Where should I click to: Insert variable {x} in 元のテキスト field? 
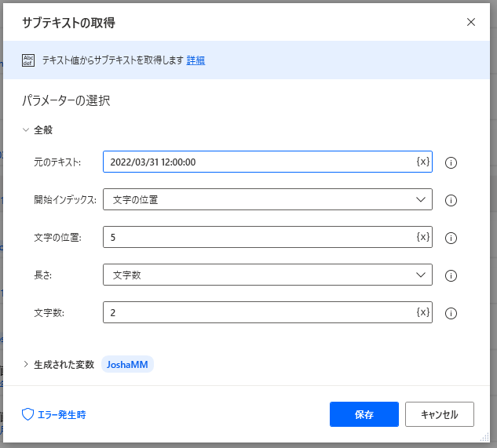click(x=422, y=162)
